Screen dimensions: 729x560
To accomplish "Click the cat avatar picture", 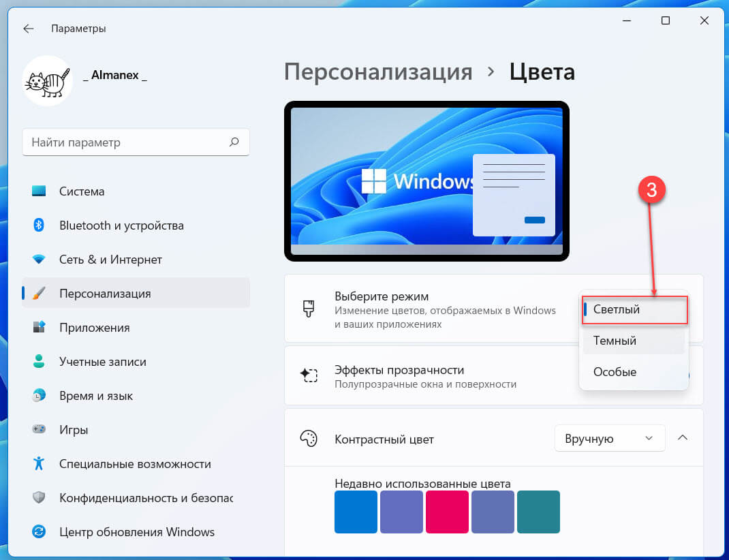I will (48, 81).
